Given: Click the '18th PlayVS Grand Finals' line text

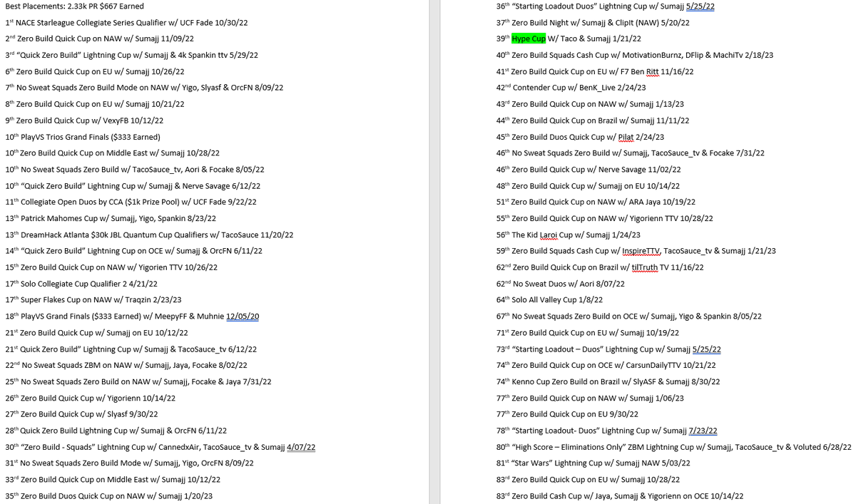Looking at the screenshot, I should coord(132,317).
